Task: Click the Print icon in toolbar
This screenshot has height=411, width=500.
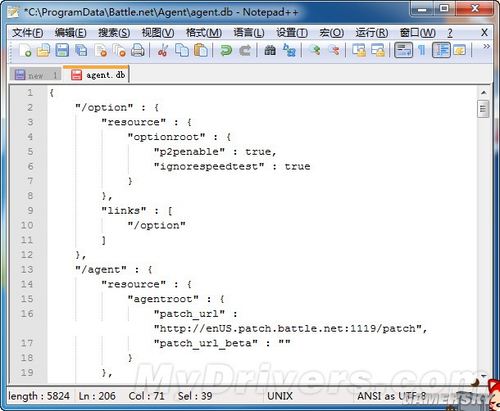Action: (138, 51)
